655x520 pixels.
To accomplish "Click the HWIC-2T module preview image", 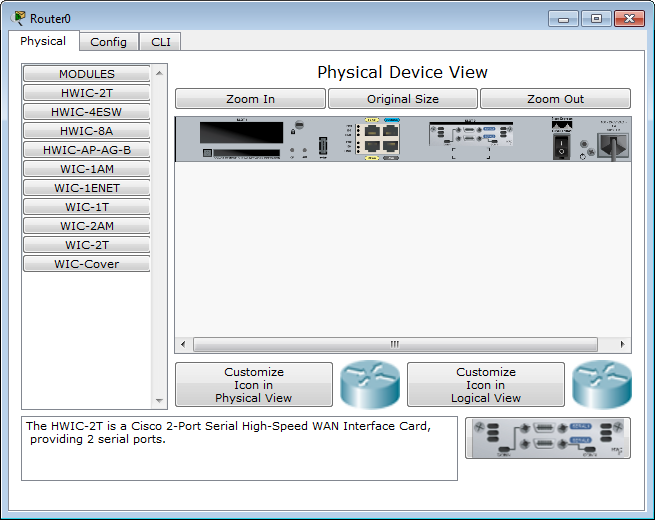I will [548, 438].
